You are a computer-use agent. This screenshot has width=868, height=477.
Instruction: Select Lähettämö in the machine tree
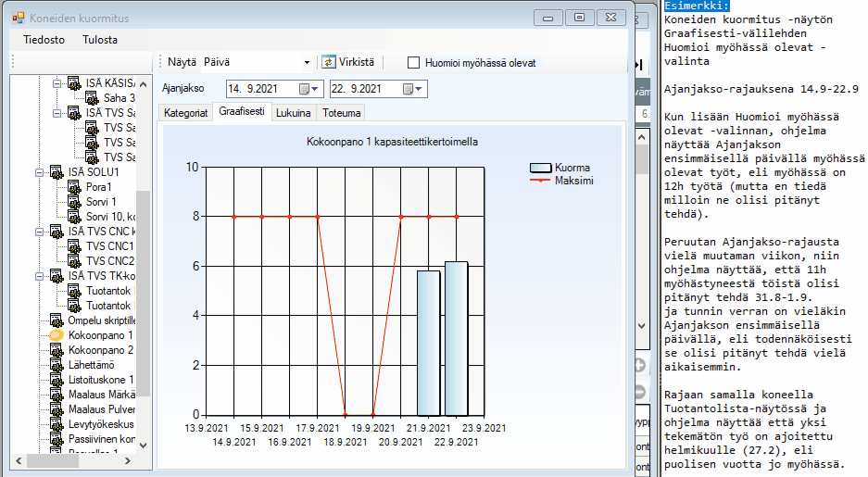[92, 365]
